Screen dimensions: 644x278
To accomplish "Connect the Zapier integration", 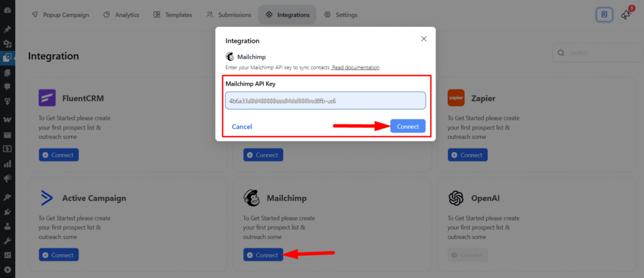I will (467, 155).
